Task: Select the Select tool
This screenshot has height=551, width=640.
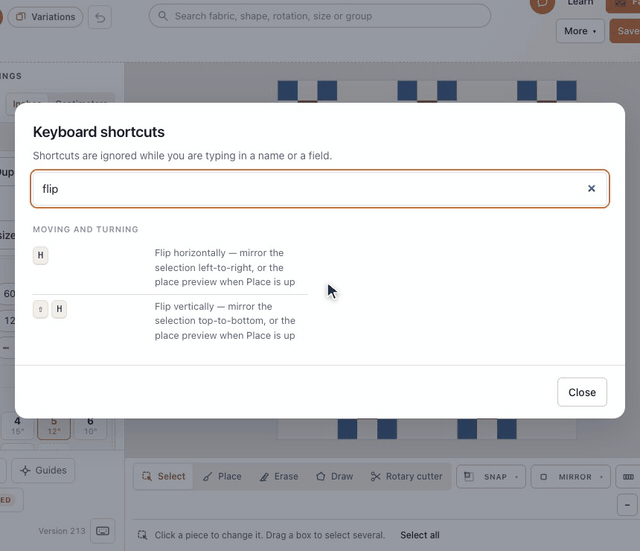Action: coord(163,476)
